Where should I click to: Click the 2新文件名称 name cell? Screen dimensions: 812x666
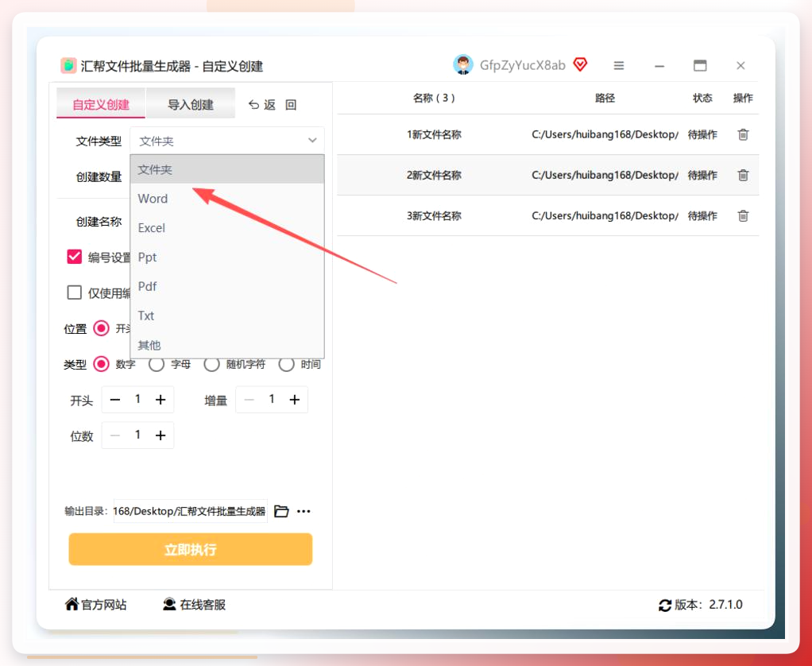[x=434, y=175]
